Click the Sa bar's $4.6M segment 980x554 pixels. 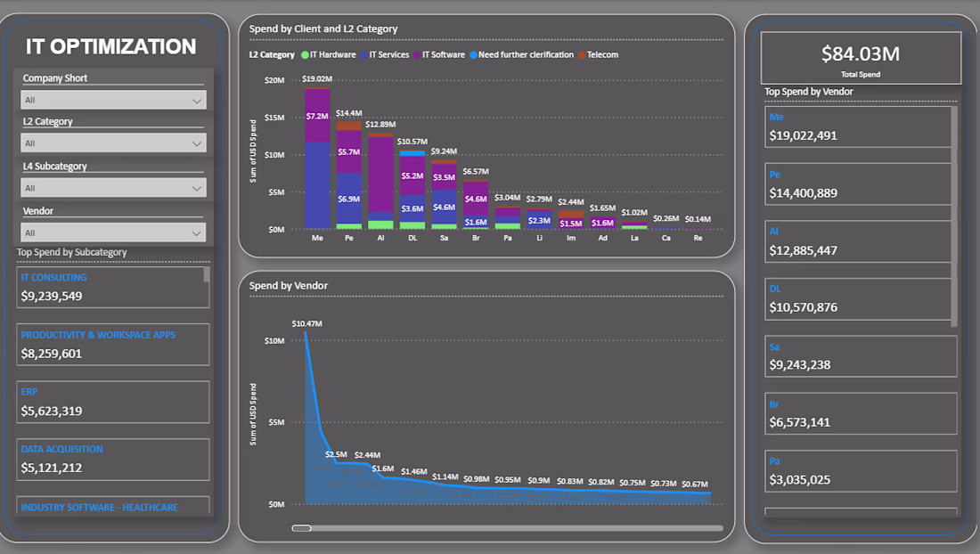click(444, 207)
